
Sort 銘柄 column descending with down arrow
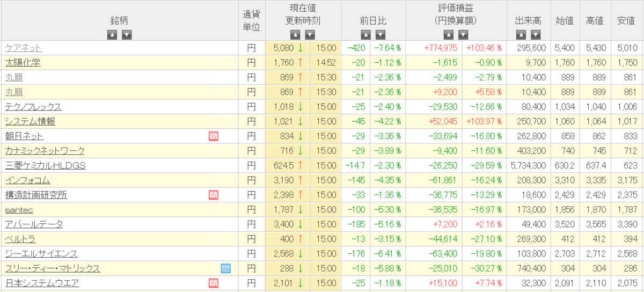[x=127, y=35]
